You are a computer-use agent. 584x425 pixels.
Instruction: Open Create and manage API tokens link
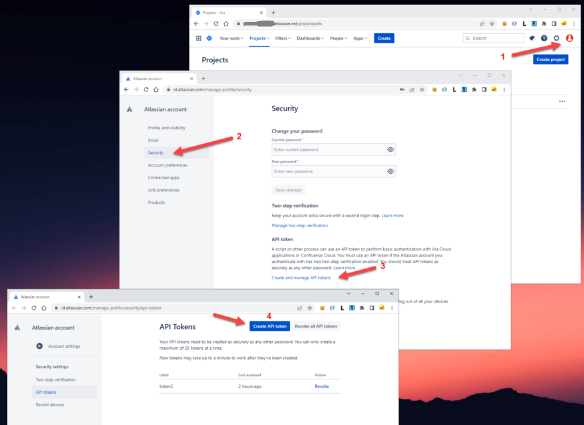click(x=301, y=278)
